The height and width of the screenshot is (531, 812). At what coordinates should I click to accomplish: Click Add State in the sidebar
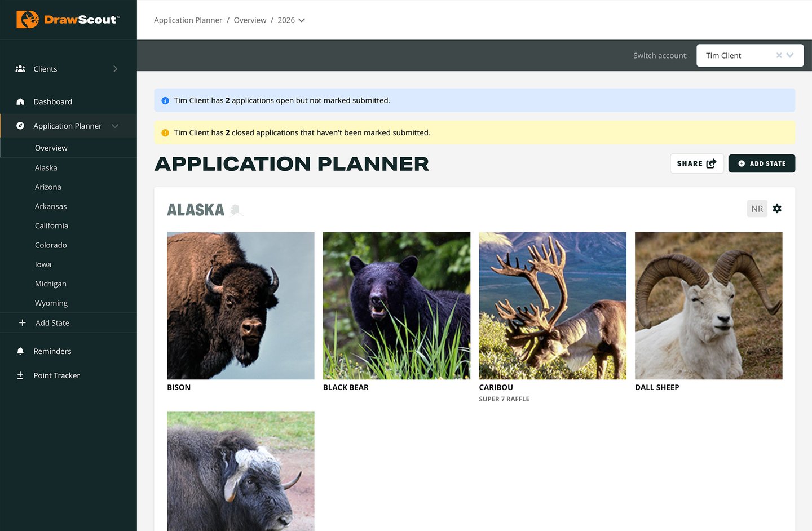52,323
